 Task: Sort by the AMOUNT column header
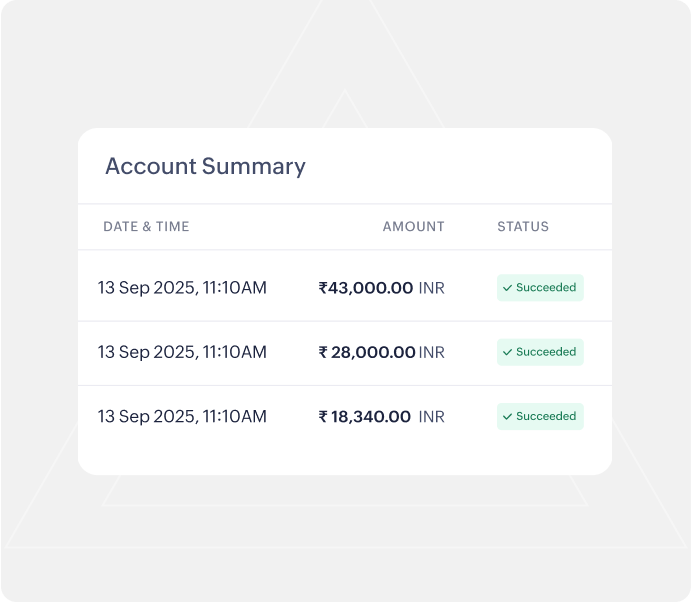(x=413, y=227)
